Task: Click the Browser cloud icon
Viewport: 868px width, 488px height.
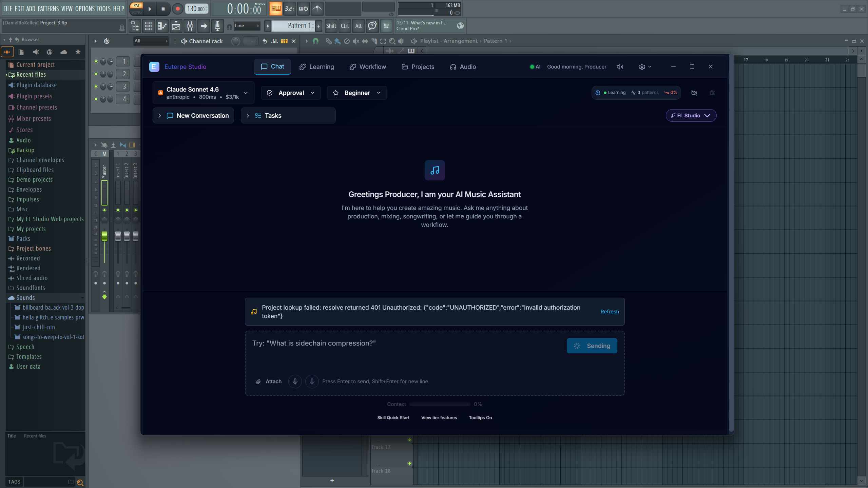Action: point(63,52)
